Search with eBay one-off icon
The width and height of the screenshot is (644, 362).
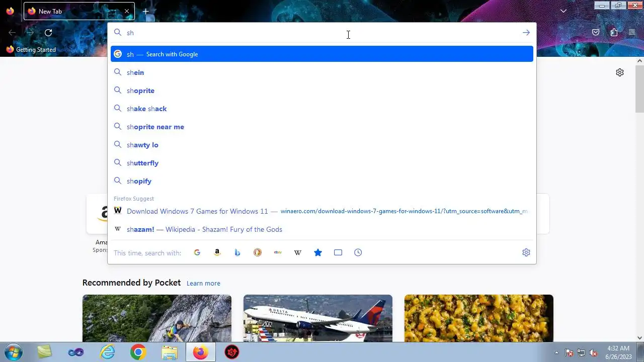click(x=278, y=252)
